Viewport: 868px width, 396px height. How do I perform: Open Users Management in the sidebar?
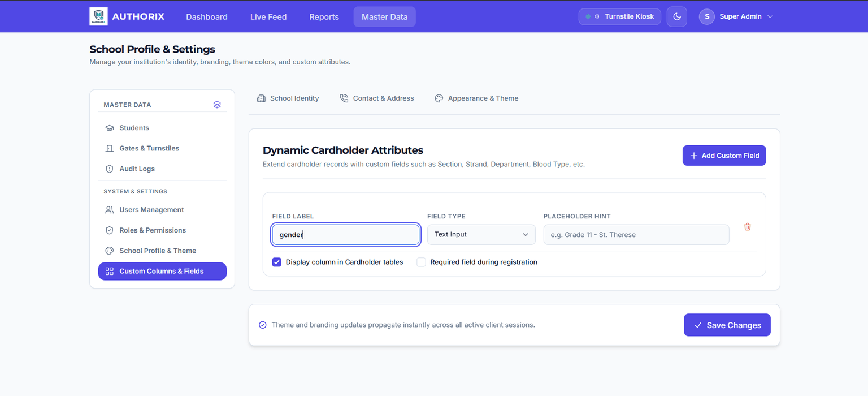[162, 210]
